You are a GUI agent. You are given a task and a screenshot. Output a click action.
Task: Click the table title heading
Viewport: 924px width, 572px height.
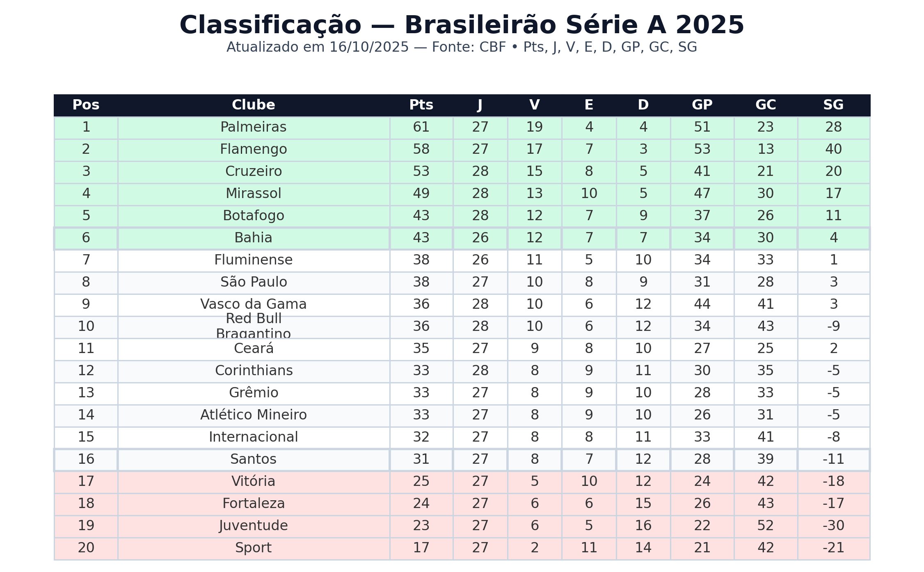pyautogui.click(x=462, y=25)
